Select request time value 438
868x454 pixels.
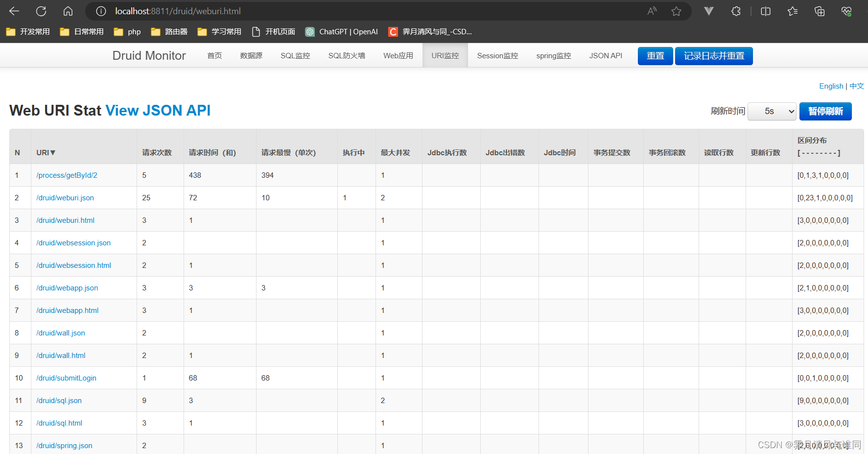coord(195,175)
